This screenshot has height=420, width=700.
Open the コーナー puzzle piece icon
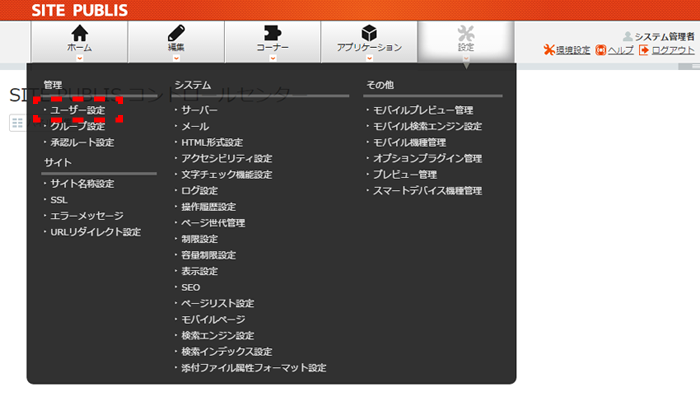[272, 33]
